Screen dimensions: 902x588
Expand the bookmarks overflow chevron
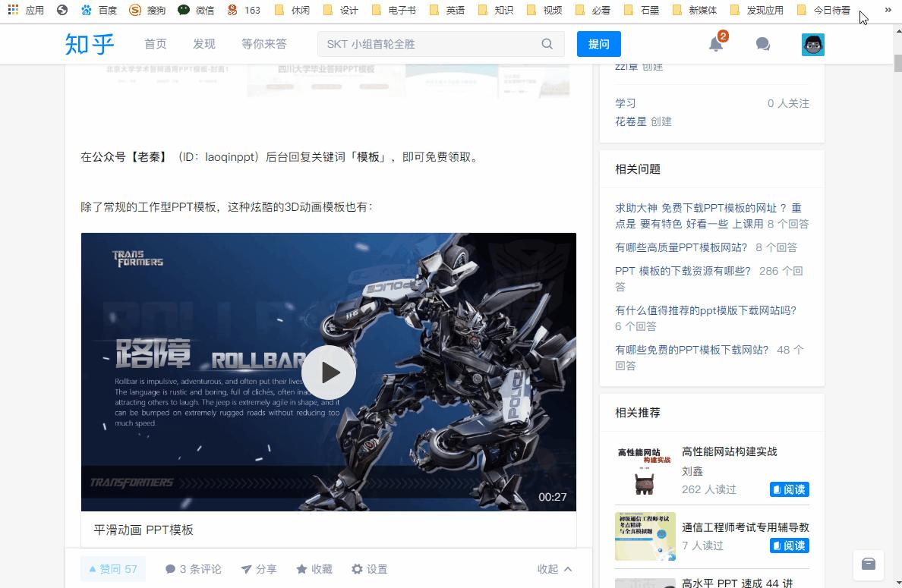point(888,10)
